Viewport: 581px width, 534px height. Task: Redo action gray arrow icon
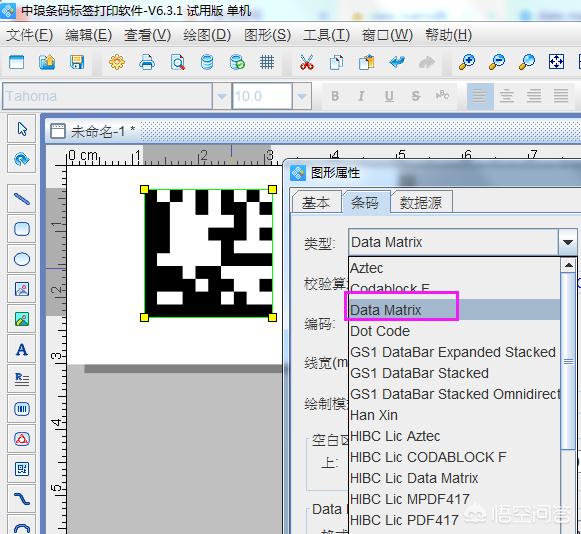click(x=427, y=62)
